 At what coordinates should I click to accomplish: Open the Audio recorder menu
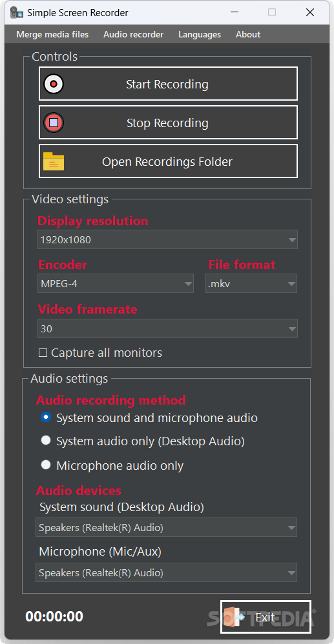(133, 34)
